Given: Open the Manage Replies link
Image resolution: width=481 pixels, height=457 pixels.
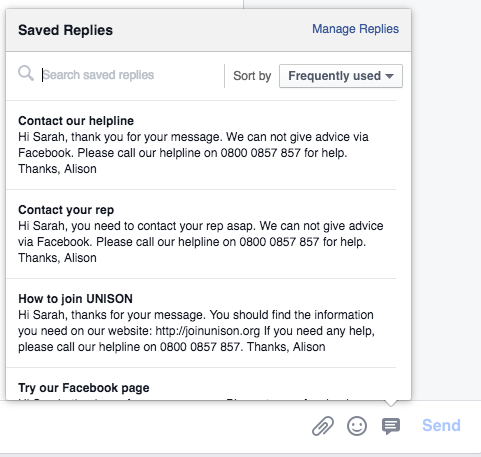Looking at the screenshot, I should coord(355,29).
